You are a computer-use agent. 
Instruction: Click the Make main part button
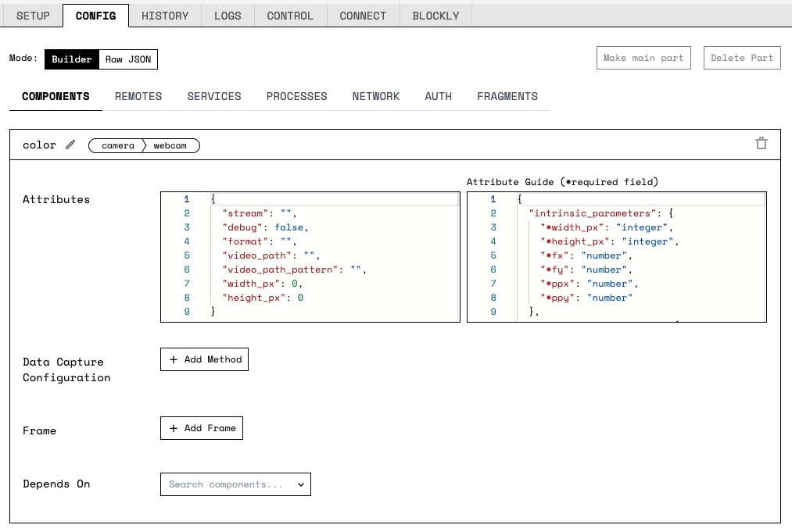point(643,58)
